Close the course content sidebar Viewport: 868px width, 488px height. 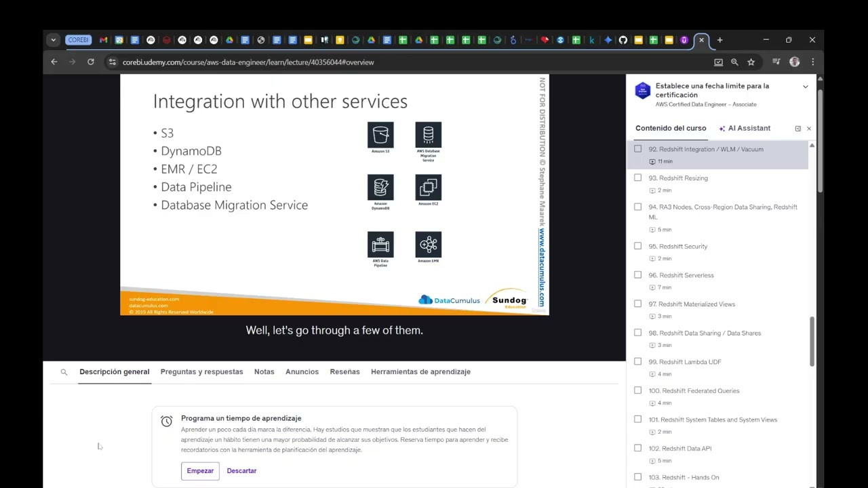tap(808, 128)
